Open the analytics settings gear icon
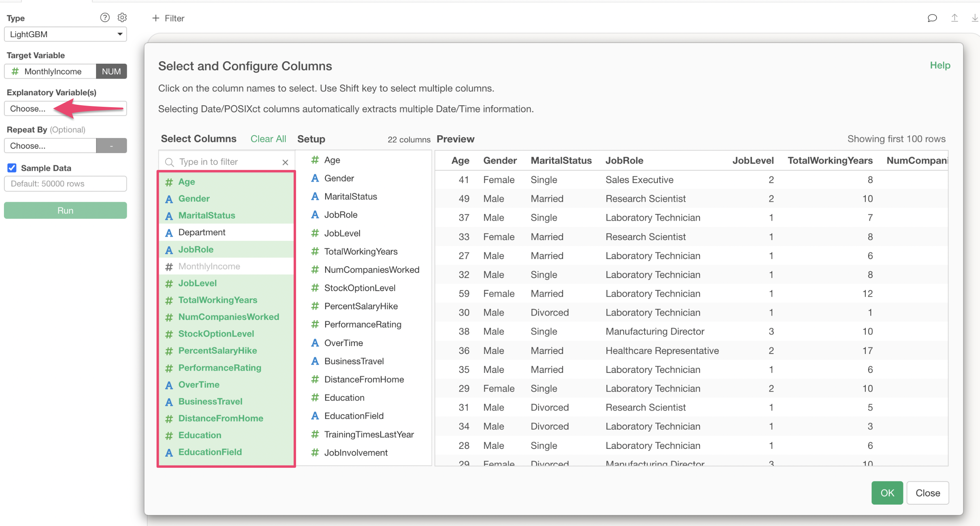Screen dimensions: 980x526 point(122,17)
